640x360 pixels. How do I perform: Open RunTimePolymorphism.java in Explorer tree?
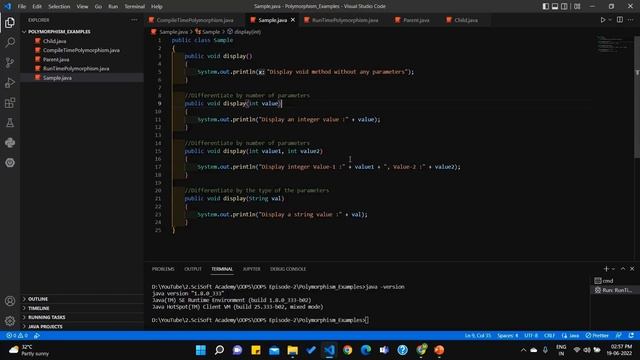point(76,69)
